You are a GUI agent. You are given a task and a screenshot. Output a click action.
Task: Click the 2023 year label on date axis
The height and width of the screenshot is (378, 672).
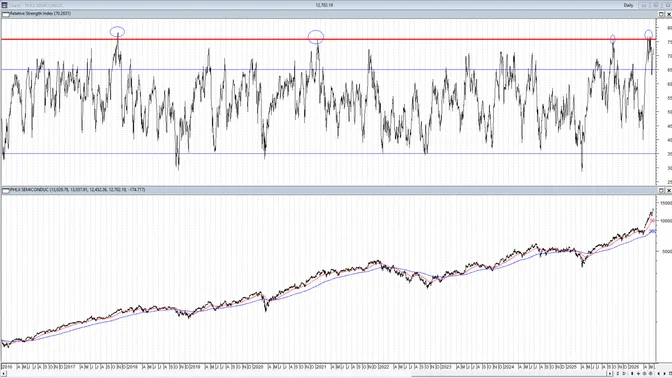point(446,367)
